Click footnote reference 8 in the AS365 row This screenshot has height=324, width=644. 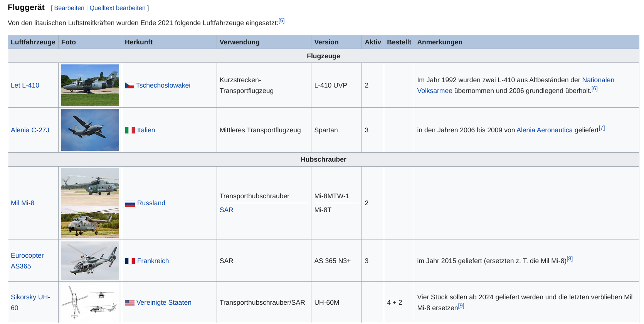coord(570,259)
